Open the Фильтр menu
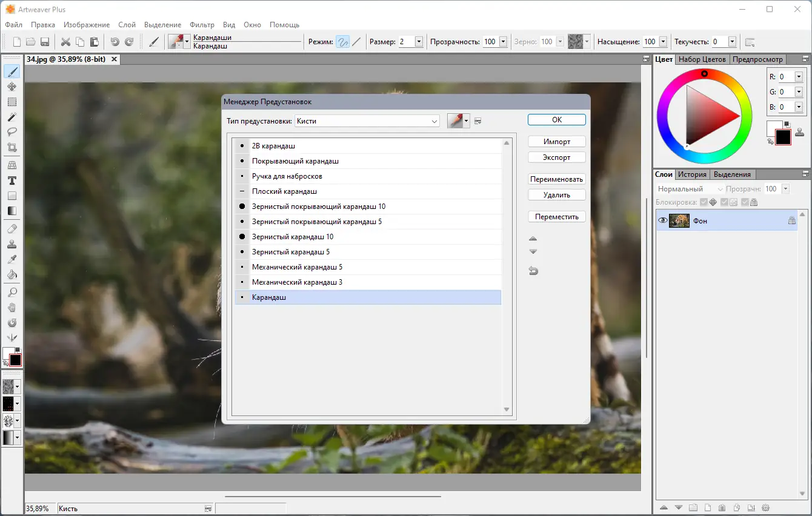The height and width of the screenshot is (516, 812). pos(202,25)
